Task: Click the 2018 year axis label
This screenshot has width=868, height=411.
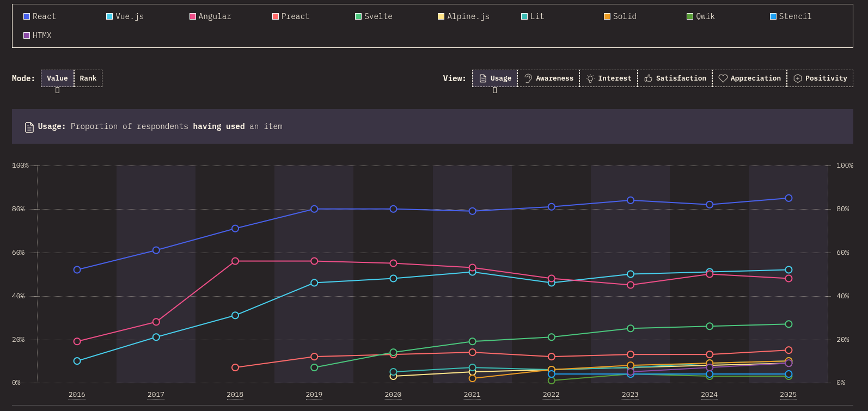Action: click(235, 395)
